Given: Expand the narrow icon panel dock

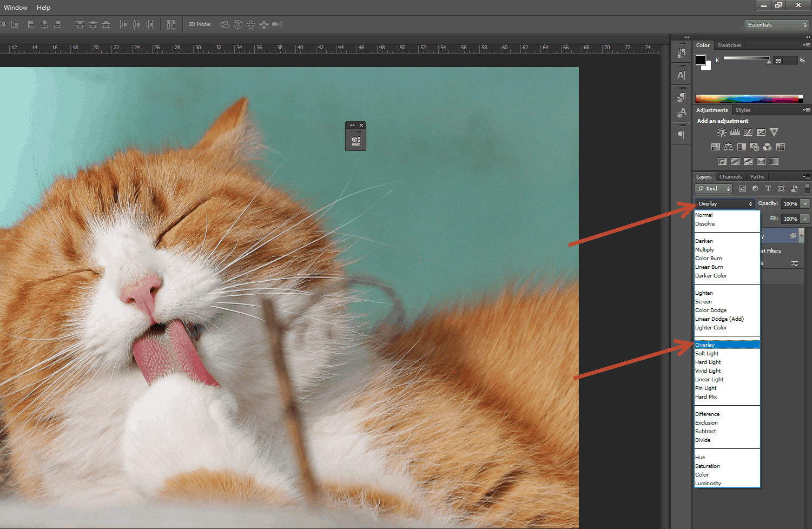Looking at the screenshot, I should [686, 37].
